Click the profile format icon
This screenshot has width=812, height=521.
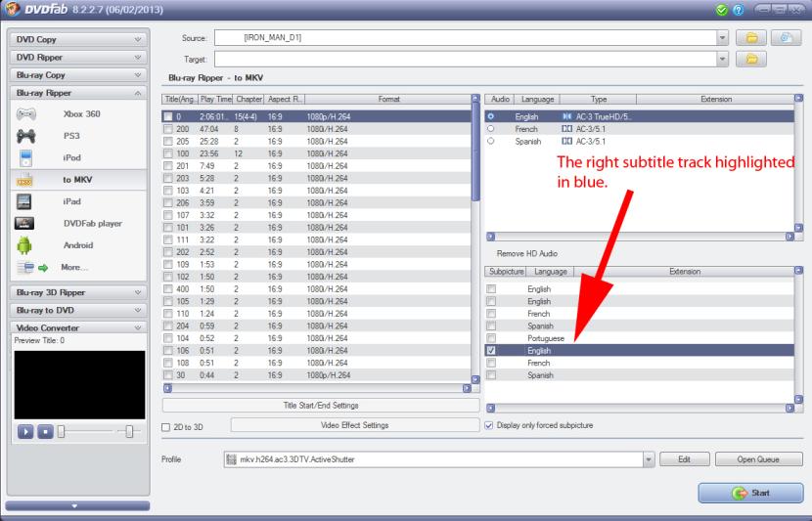click(232, 459)
